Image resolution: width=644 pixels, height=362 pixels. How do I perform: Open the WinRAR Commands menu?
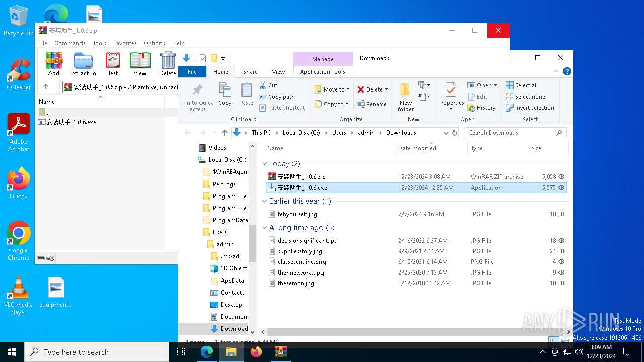coord(70,43)
